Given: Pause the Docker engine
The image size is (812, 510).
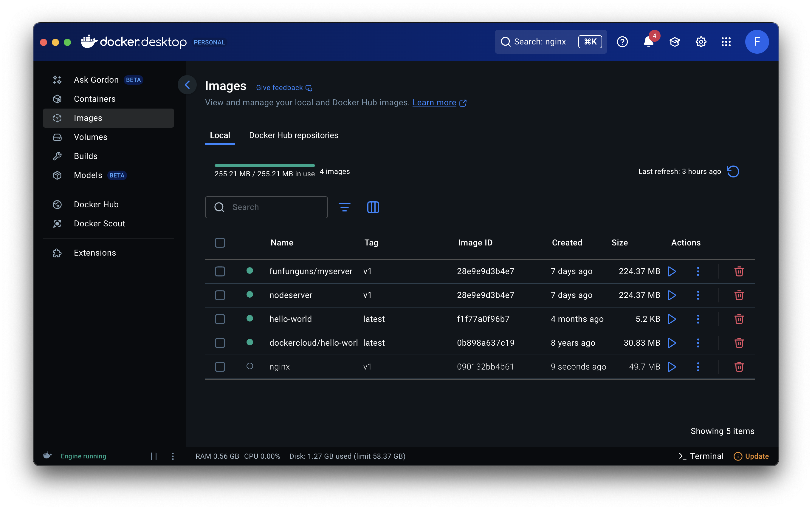Looking at the screenshot, I should click(154, 456).
